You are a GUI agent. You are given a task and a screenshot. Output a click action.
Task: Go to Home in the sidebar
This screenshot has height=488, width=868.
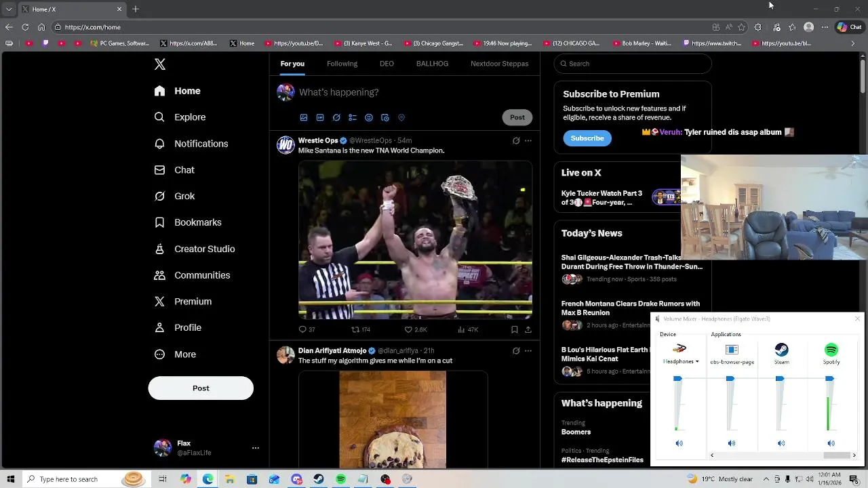177,91
